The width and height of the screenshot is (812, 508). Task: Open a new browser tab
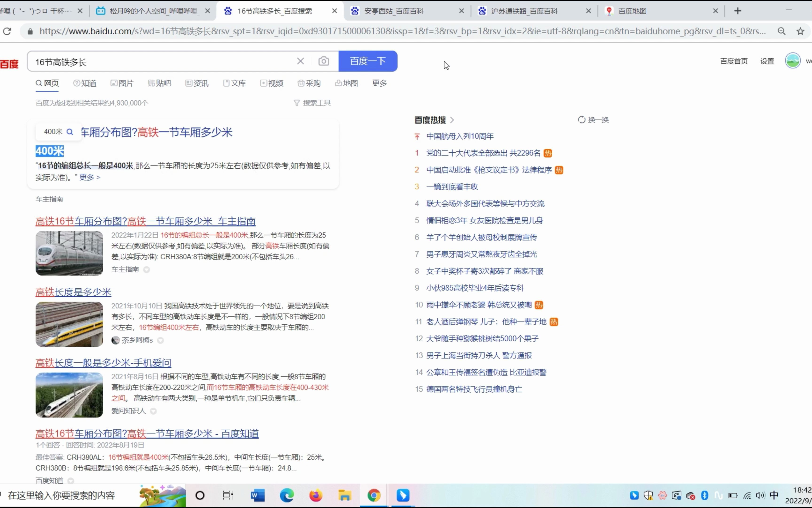pyautogui.click(x=738, y=11)
